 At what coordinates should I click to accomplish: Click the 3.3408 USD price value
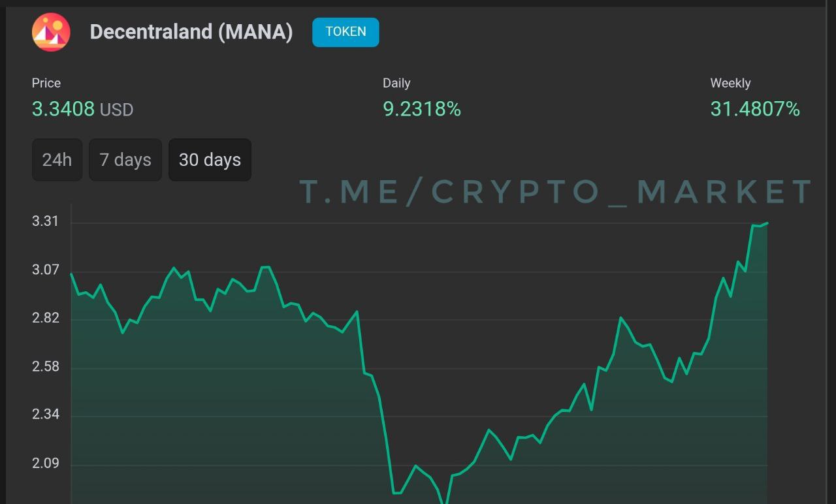click(82, 109)
